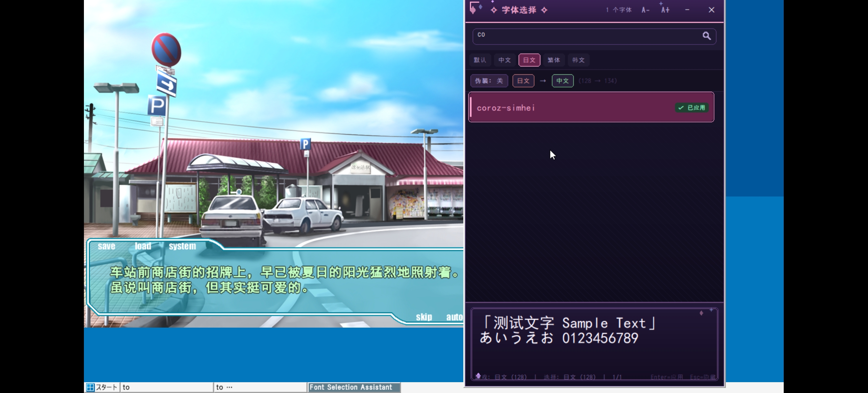This screenshot has width=868, height=393.
Task: Open the system menu in the game window
Action: [x=182, y=246]
